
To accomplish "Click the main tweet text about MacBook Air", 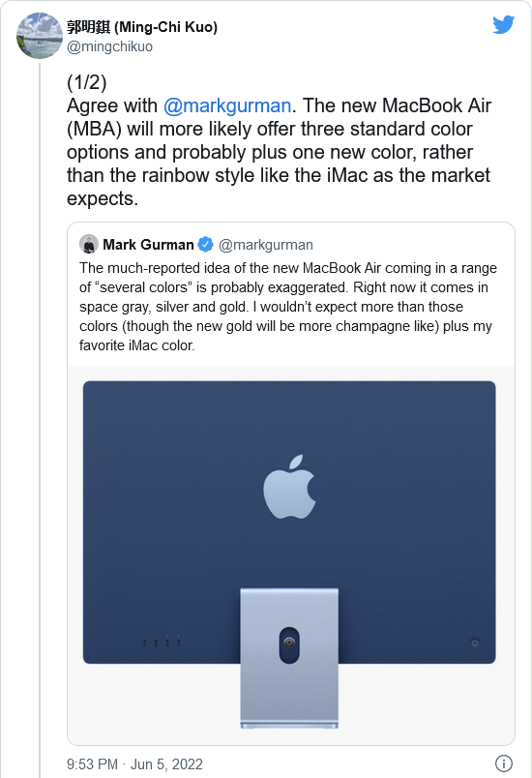I will pyautogui.click(x=280, y=152).
